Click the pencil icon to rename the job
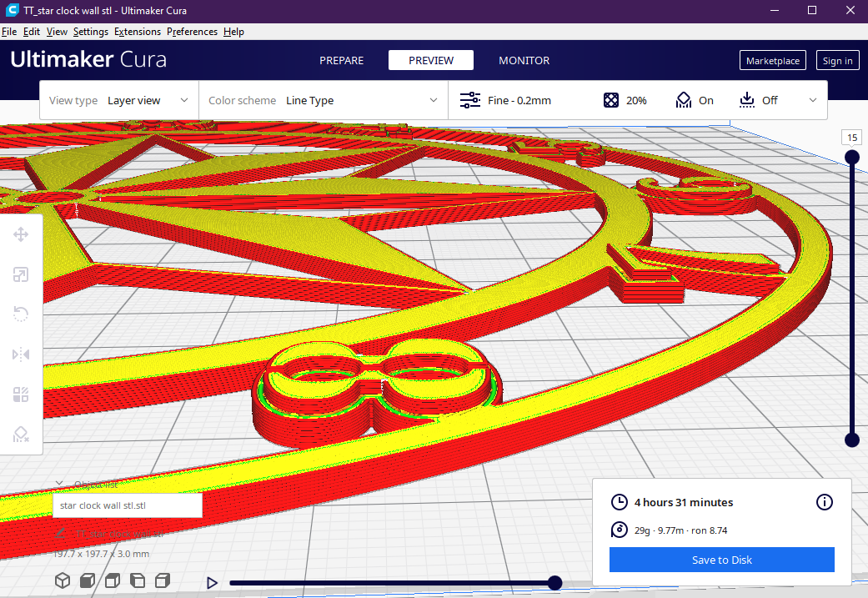Image resolution: width=868 pixels, height=598 pixels. 60,534
